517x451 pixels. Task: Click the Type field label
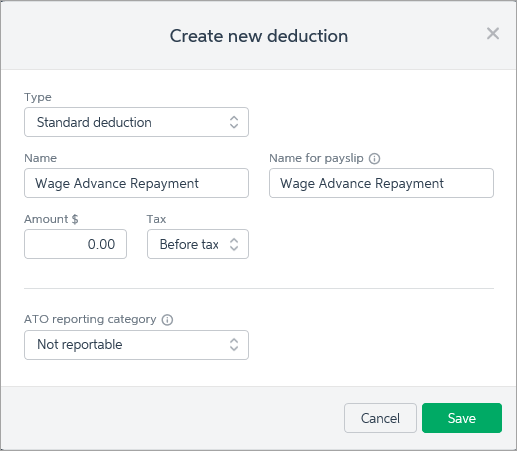tap(38, 97)
